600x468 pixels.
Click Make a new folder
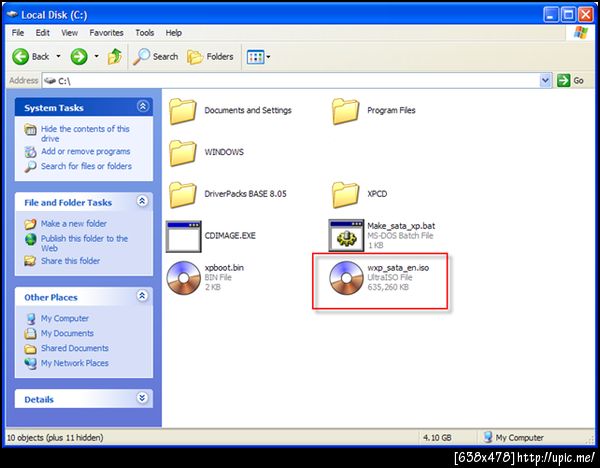click(x=73, y=223)
